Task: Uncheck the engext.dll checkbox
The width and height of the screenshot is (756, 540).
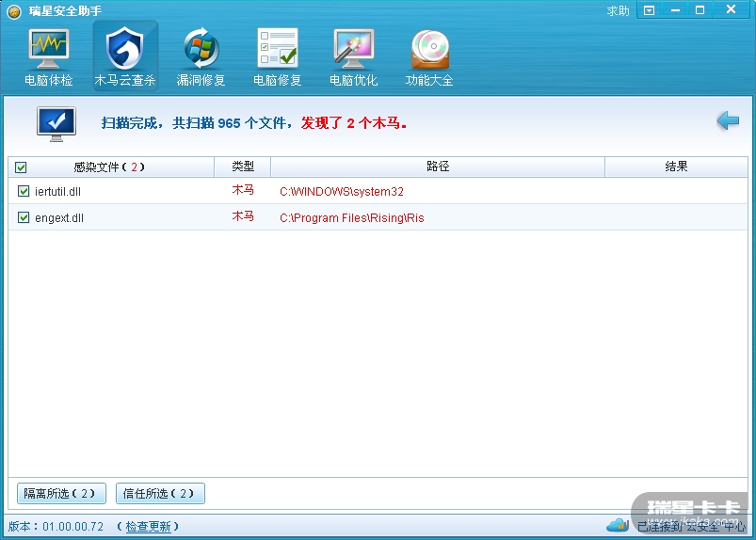Action: tap(24, 217)
